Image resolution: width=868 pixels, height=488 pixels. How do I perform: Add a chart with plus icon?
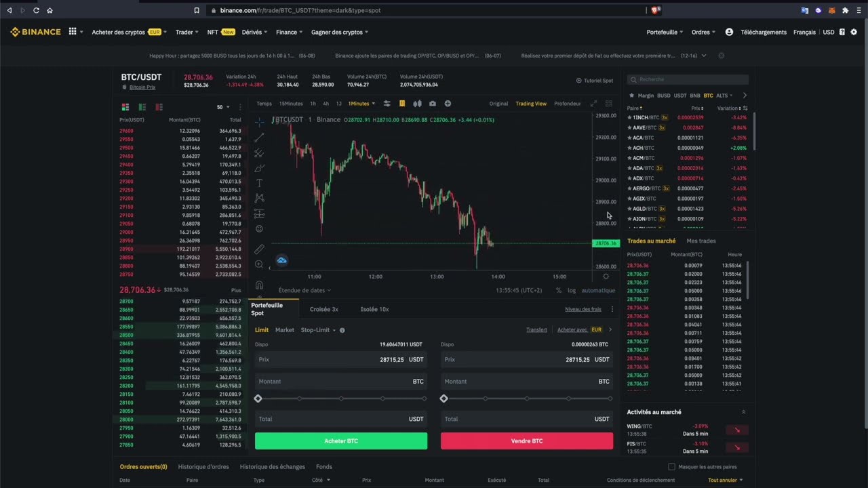click(448, 104)
